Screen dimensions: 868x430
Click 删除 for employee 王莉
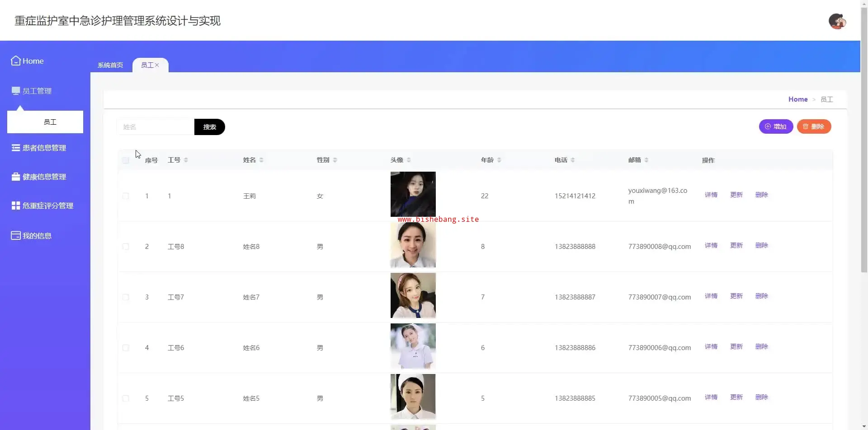[762, 195]
